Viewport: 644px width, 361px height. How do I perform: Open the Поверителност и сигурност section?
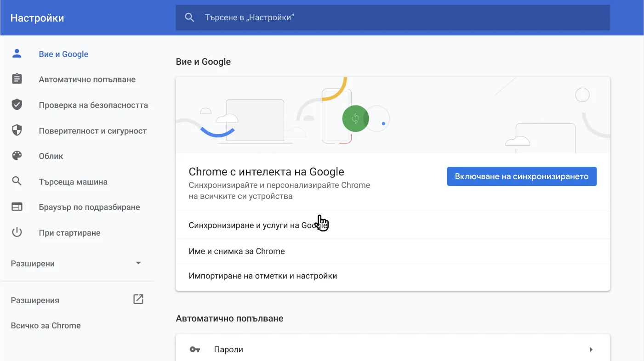coord(93,130)
